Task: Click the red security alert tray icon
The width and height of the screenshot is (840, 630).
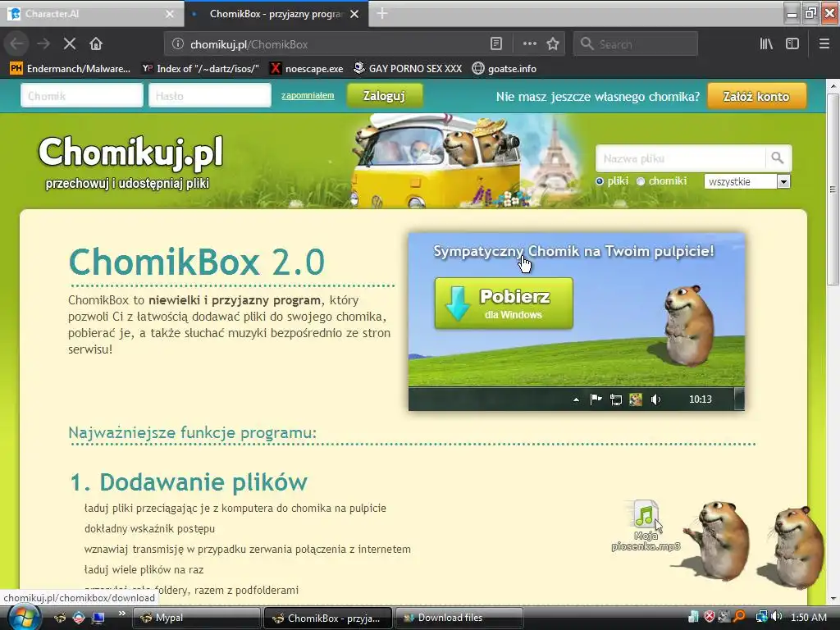Action: pos(710,617)
